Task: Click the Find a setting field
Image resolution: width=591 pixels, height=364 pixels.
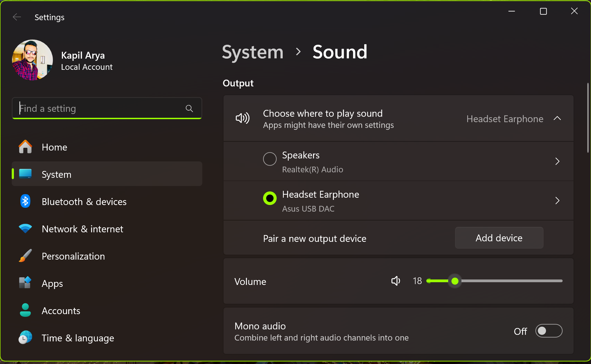Action: click(101, 109)
